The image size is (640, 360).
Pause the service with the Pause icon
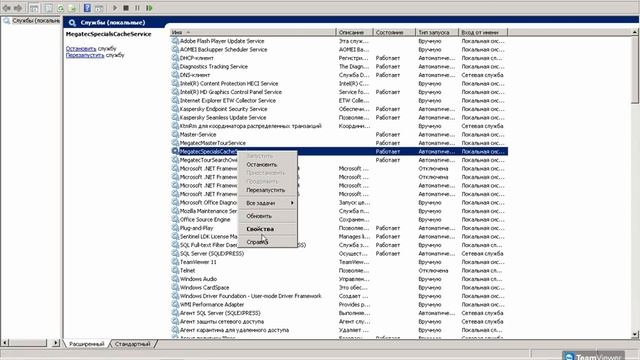pos(138,8)
